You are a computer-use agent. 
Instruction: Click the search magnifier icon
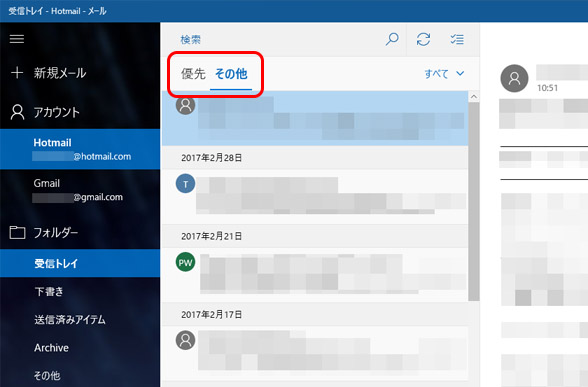coord(392,39)
